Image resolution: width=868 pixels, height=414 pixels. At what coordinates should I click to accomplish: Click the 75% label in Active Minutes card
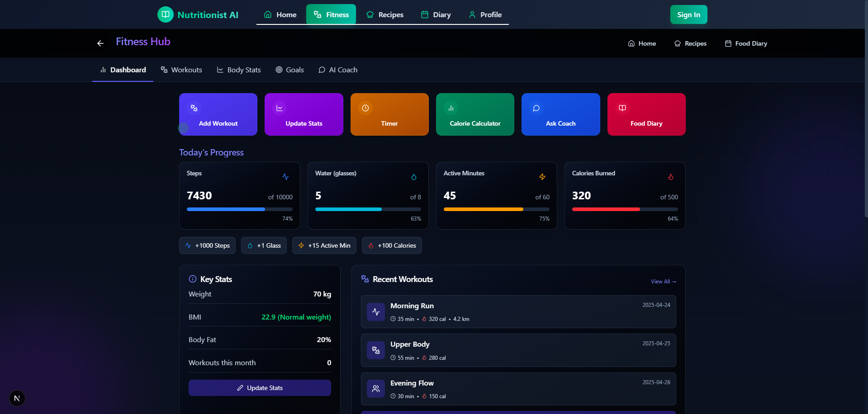pyautogui.click(x=544, y=219)
